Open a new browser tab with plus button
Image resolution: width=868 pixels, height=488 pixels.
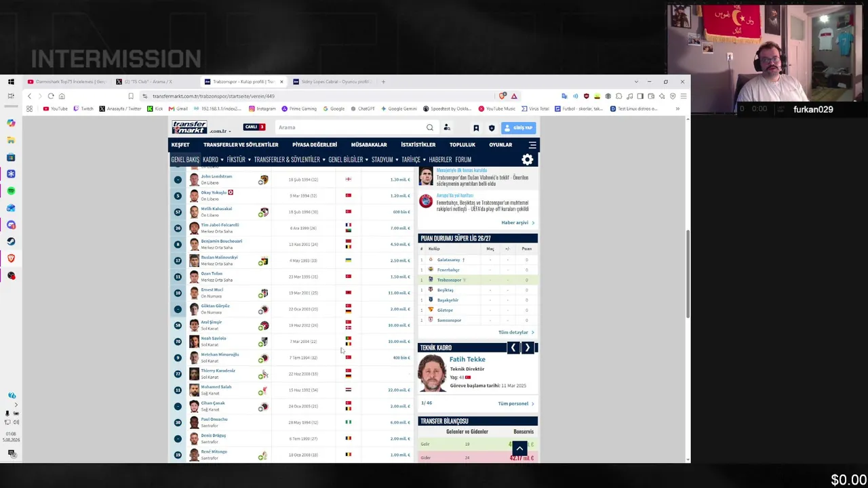[x=383, y=82]
